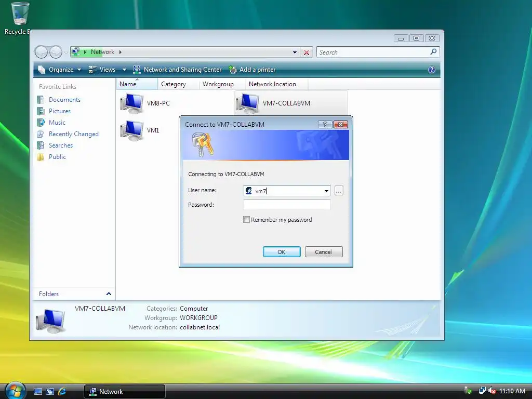Click the Pictures favorite link icon
This screenshot has width=532, height=399.
tap(41, 111)
